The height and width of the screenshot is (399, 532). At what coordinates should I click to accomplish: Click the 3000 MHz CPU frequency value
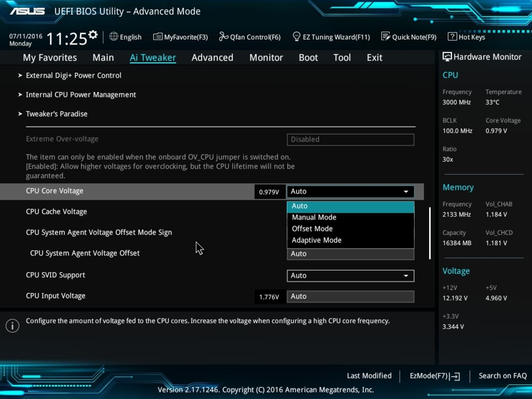457,102
